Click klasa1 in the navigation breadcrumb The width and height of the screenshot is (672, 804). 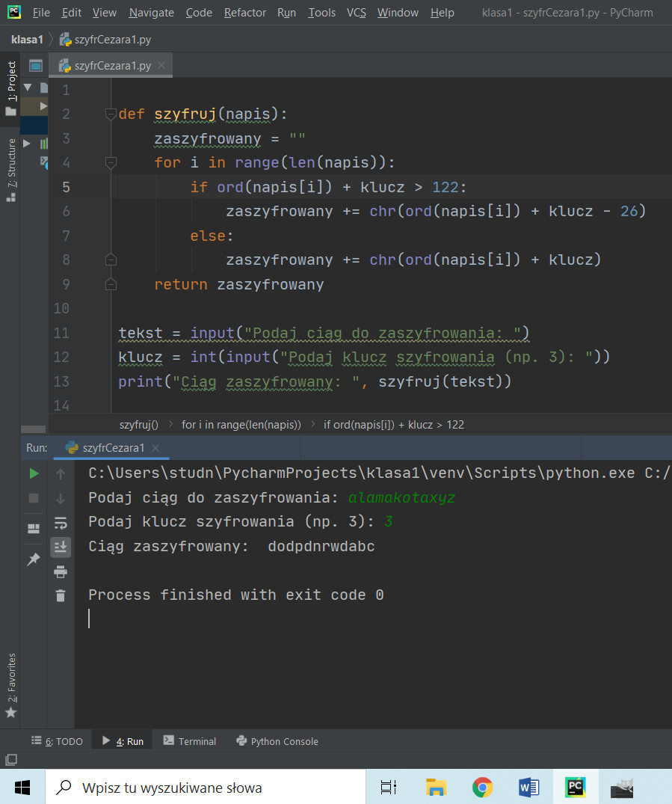(x=27, y=40)
